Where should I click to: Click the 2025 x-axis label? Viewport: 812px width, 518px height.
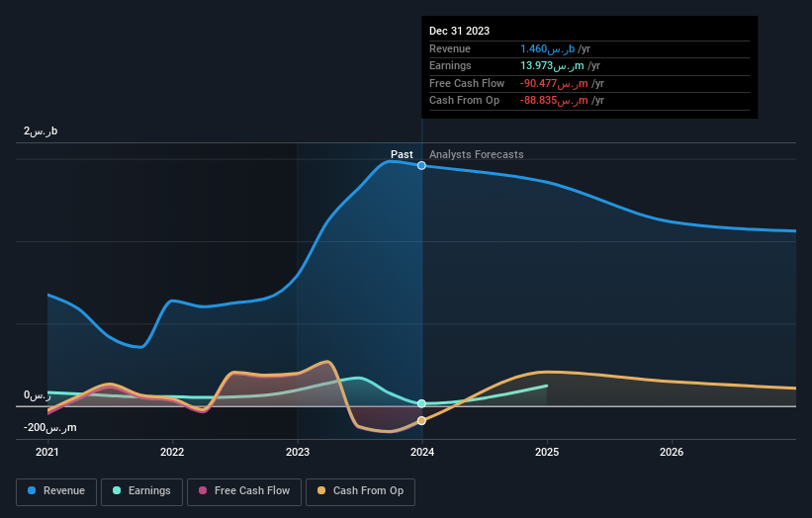(547, 453)
